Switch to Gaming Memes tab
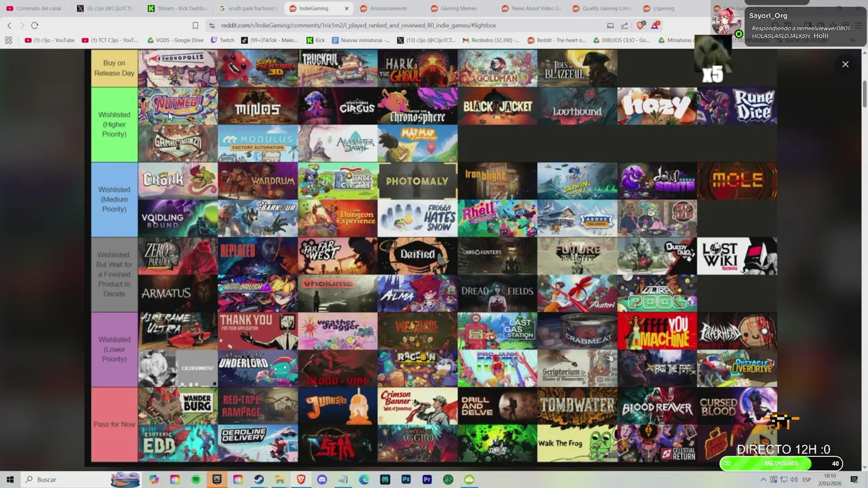The width and height of the screenshot is (868, 488). pyautogui.click(x=459, y=8)
